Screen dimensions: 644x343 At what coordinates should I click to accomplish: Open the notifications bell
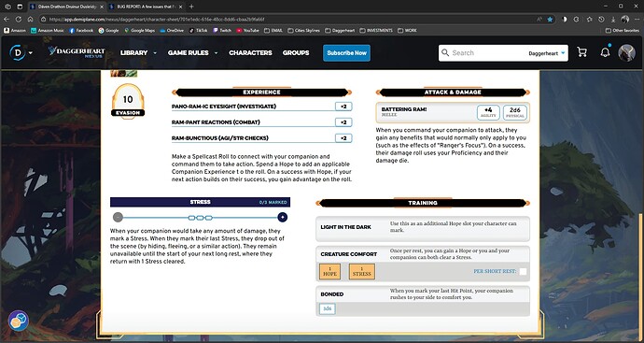pyautogui.click(x=605, y=52)
